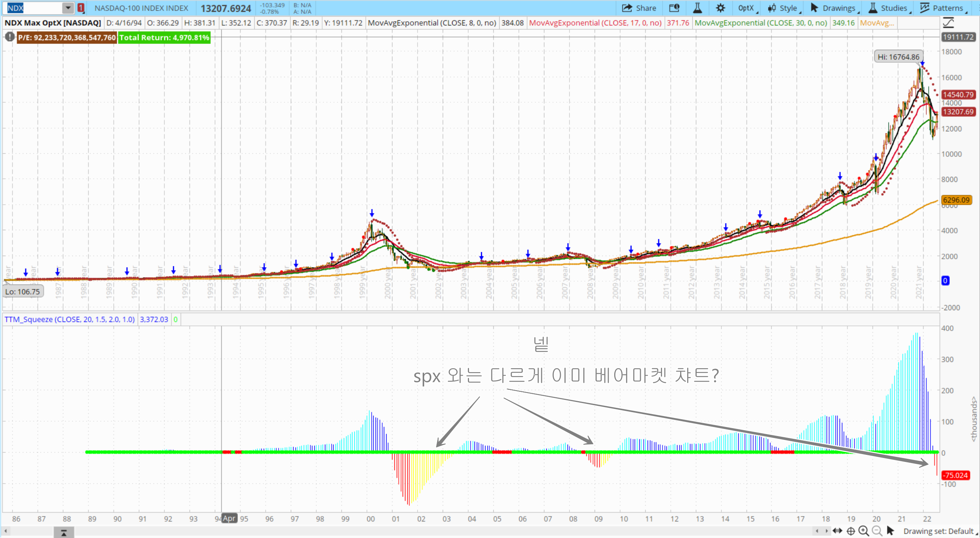Viewport: 980px width, 538px height.
Task: Expand the OptX menu
Action: (x=747, y=8)
